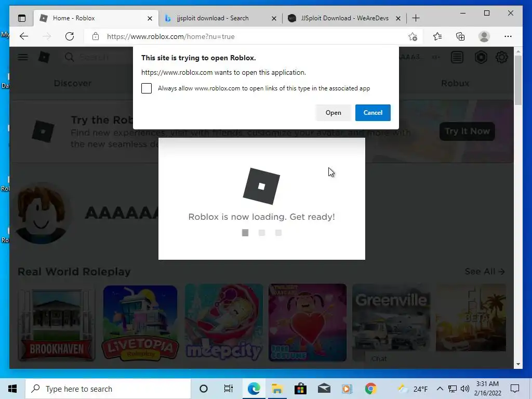Open the media player taskbar icon
The width and height of the screenshot is (532, 399).
(x=347, y=389)
